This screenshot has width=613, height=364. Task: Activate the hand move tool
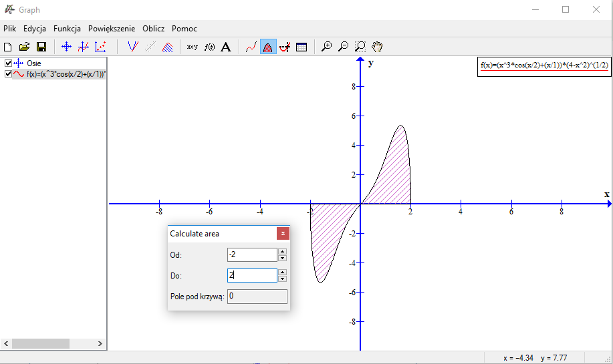tap(377, 47)
